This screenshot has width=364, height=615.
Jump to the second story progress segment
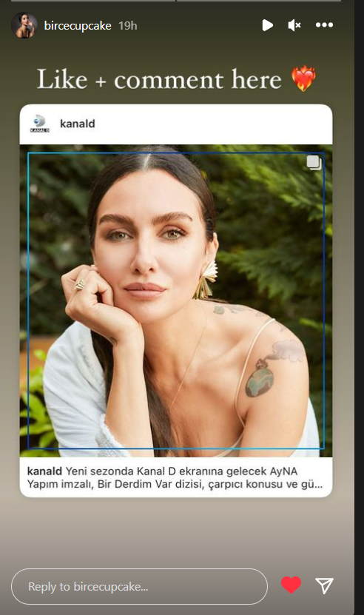[x=259, y=1]
